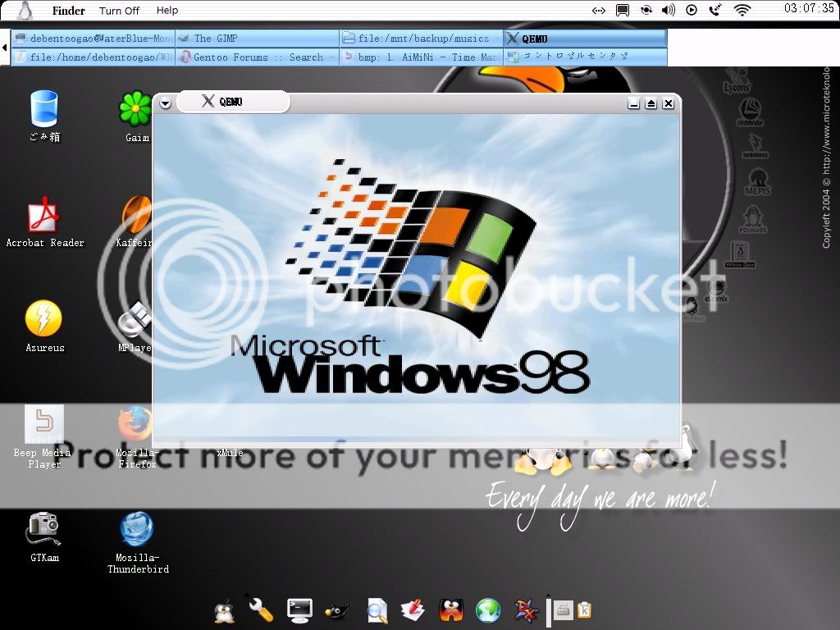
Task: Open the volume speaker icon
Action: pyautogui.click(x=669, y=10)
